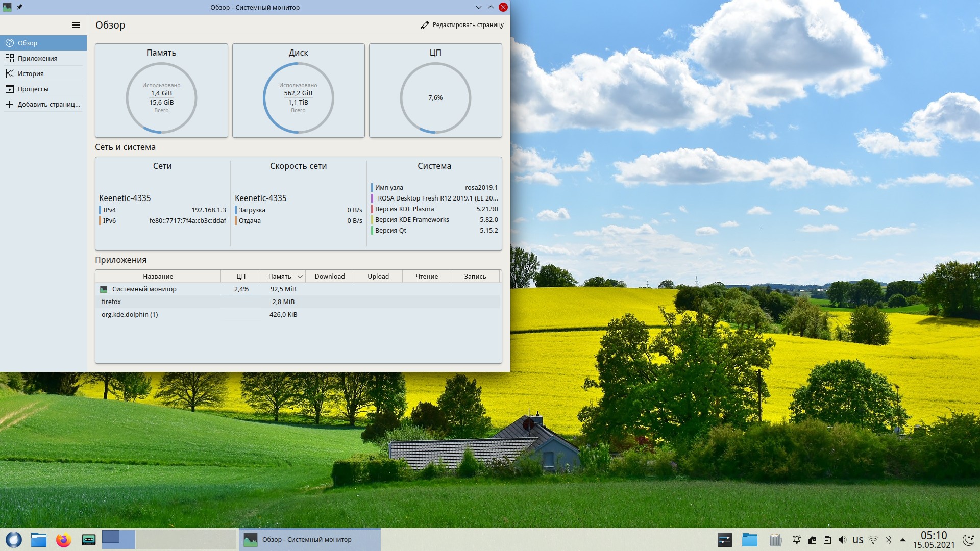Open Applications page in sidebar
980x551 pixels.
point(37,58)
